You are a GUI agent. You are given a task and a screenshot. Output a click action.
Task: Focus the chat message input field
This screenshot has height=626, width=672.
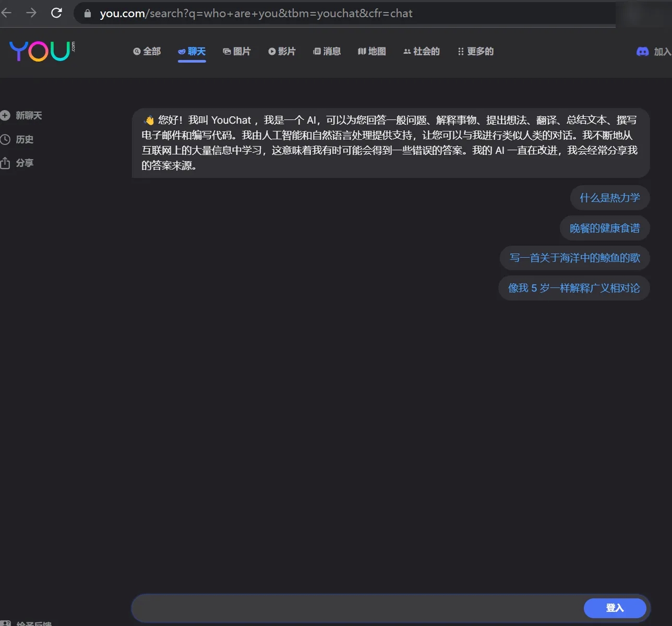pyautogui.click(x=357, y=608)
